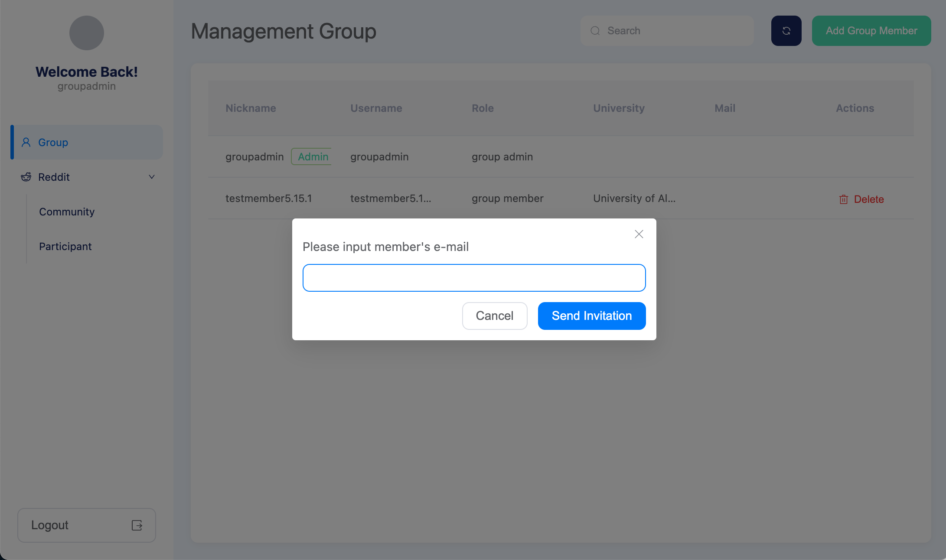Select the Group sidebar item
This screenshot has width=946, height=560.
(87, 142)
